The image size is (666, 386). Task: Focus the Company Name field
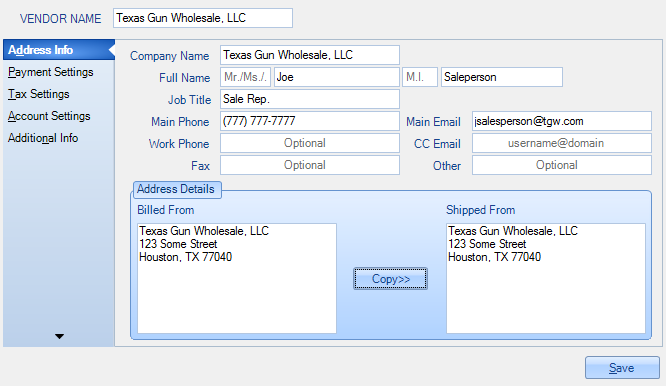(310, 55)
